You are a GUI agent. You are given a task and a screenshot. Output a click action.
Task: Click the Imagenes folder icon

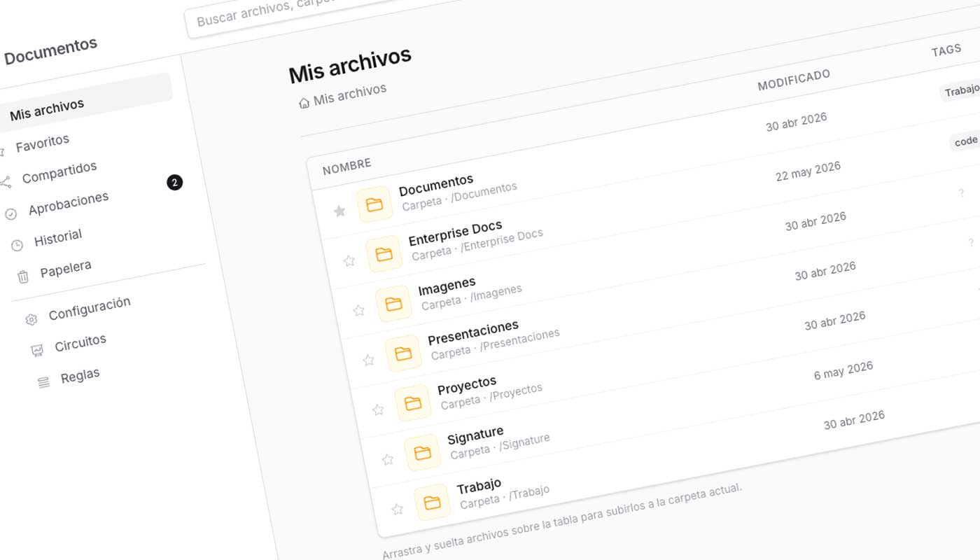click(393, 304)
